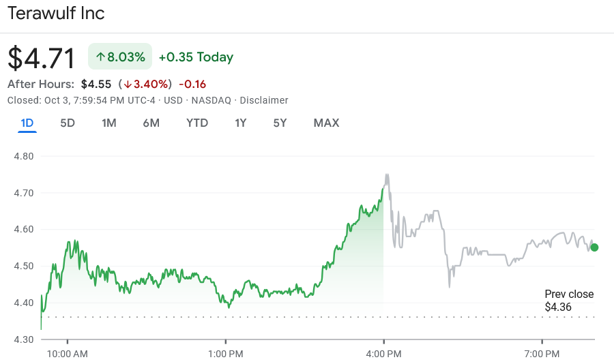Show the 6M price chart
Viewport: 614px width, 364px height.
(151, 123)
